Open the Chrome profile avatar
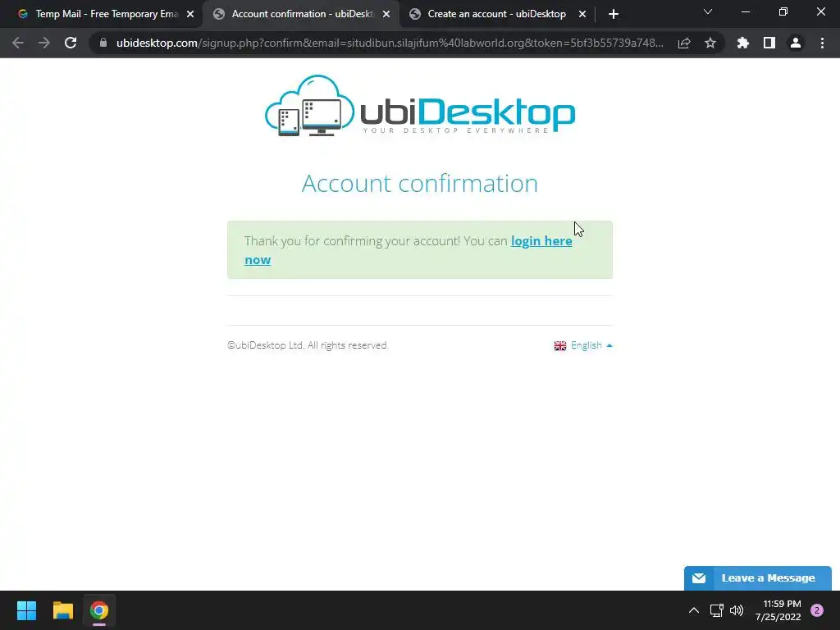The height and width of the screenshot is (630, 840). (x=796, y=43)
